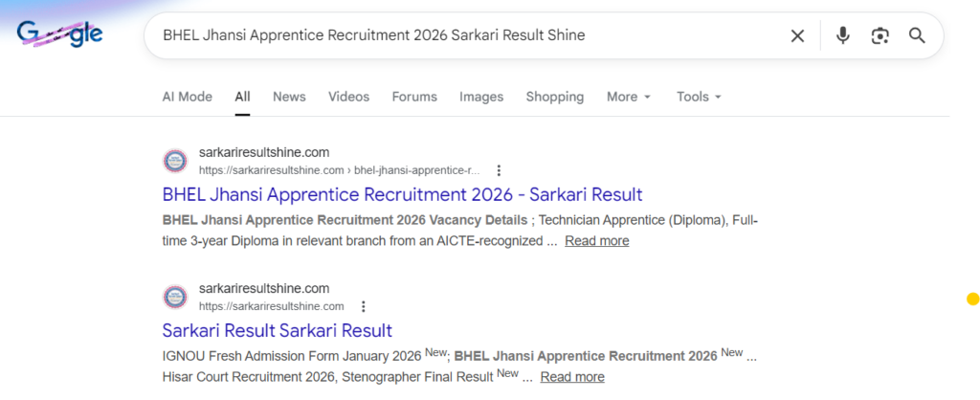This screenshot has width=980, height=400.
Task: Open Sarkari Result Sarkari Result link
Action: [x=277, y=331]
